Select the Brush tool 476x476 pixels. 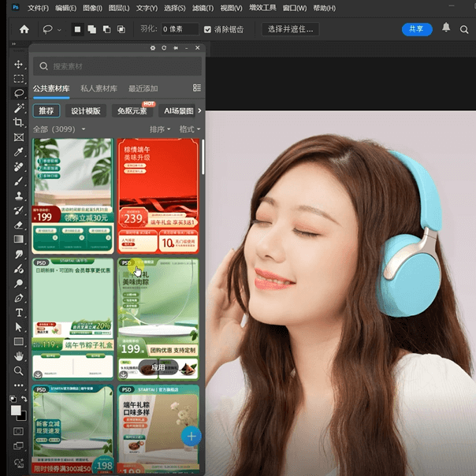[18, 181]
